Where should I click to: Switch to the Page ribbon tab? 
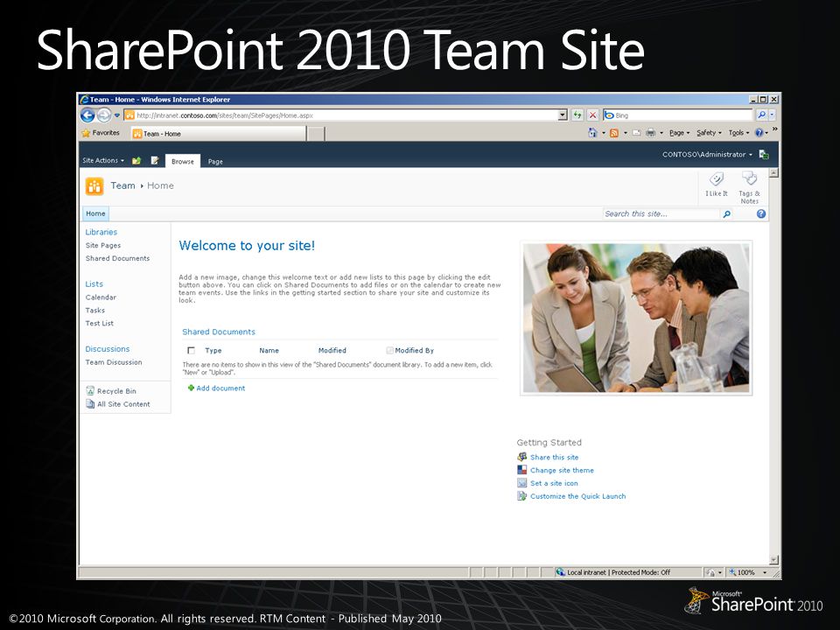click(215, 161)
